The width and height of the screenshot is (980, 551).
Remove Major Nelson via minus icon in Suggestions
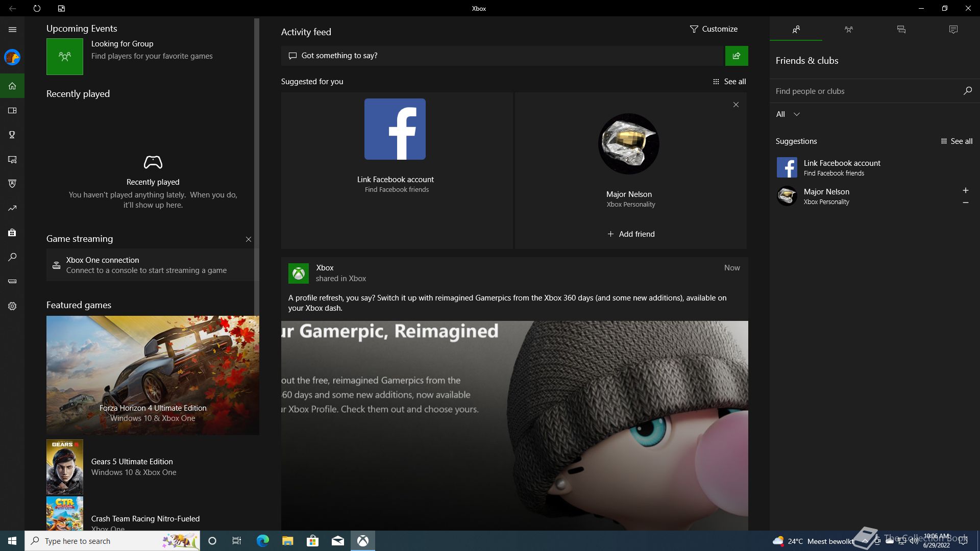tap(966, 203)
